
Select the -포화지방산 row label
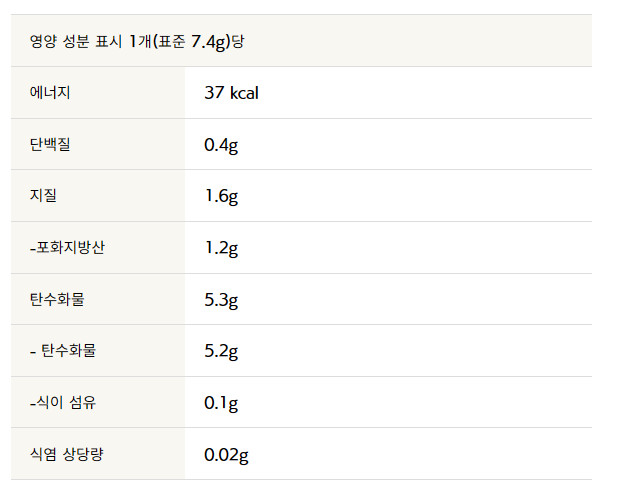[x=67, y=248]
